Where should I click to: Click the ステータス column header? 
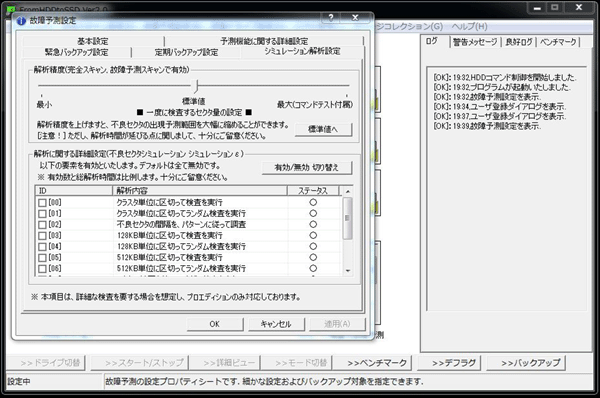pyautogui.click(x=313, y=191)
